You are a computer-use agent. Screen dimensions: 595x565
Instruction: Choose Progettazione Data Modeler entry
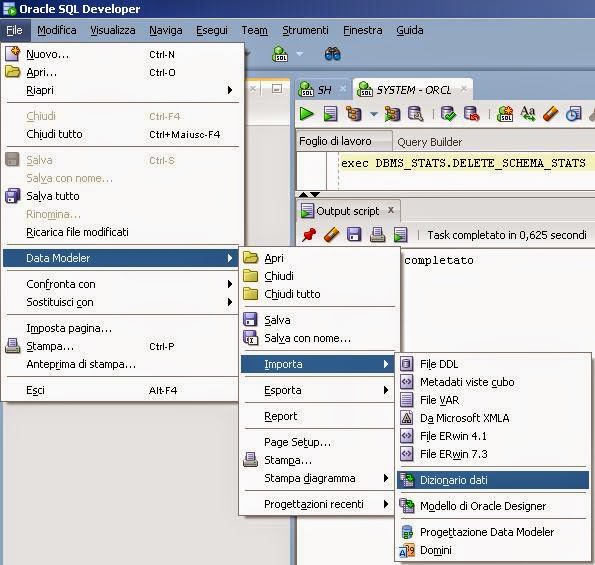pos(493,532)
